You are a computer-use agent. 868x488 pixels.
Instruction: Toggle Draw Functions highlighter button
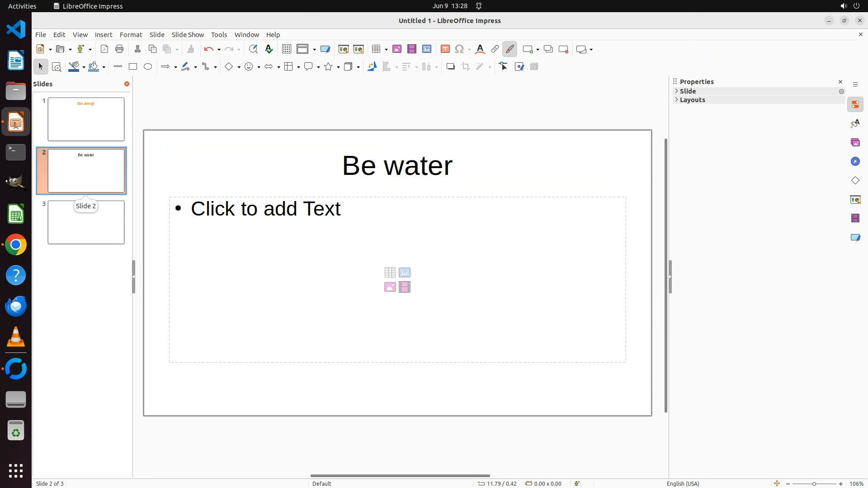click(x=510, y=49)
